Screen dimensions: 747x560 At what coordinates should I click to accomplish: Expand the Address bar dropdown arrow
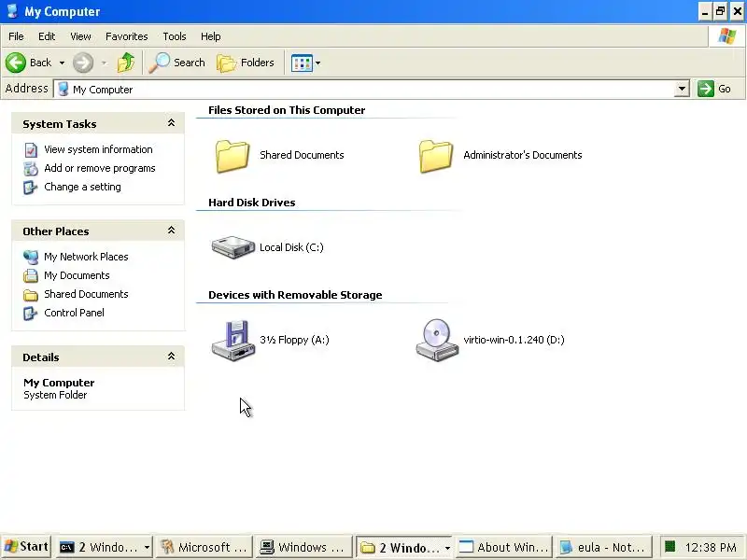tap(682, 89)
